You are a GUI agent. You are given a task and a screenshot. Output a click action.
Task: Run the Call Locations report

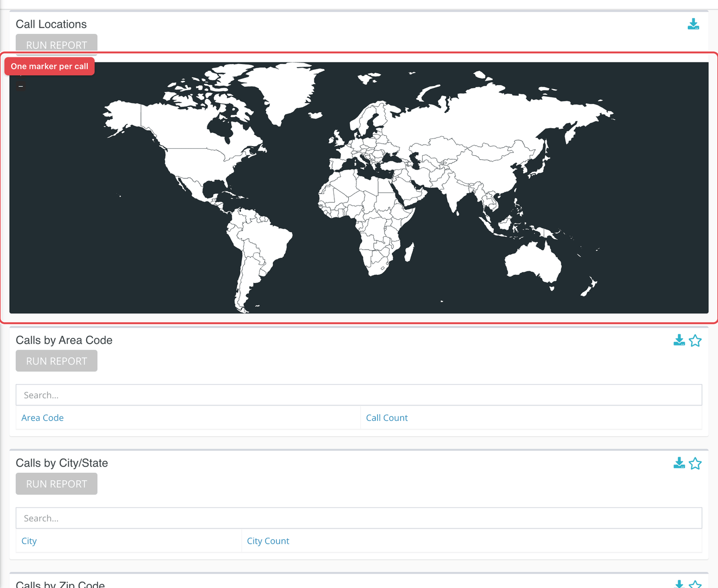tap(56, 45)
